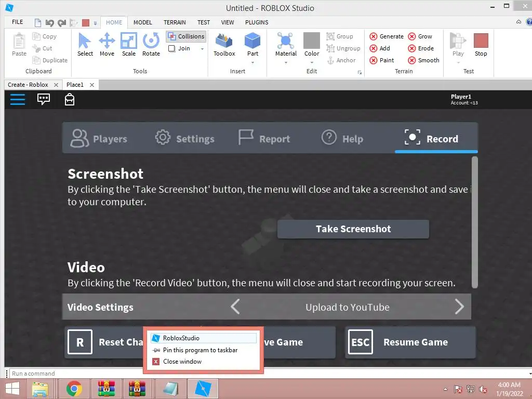Switch to the VIEW ribbon tab
The image size is (532, 399).
(x=228, y=22)
